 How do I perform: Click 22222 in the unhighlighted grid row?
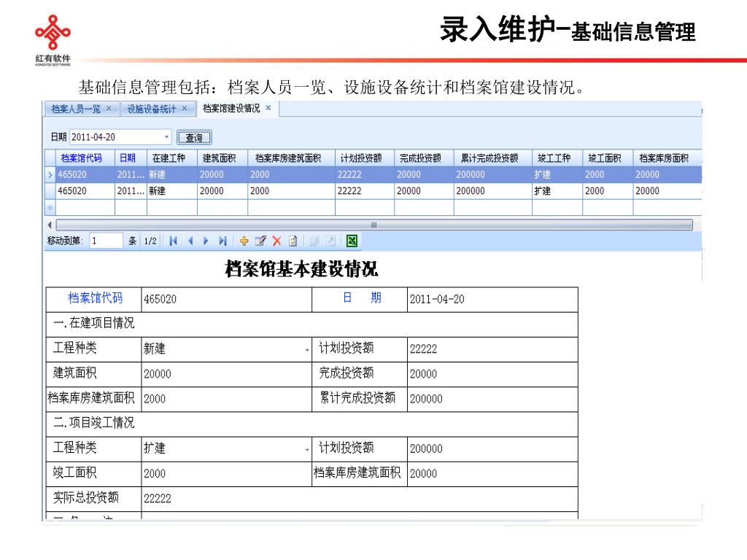pos(365,192)
